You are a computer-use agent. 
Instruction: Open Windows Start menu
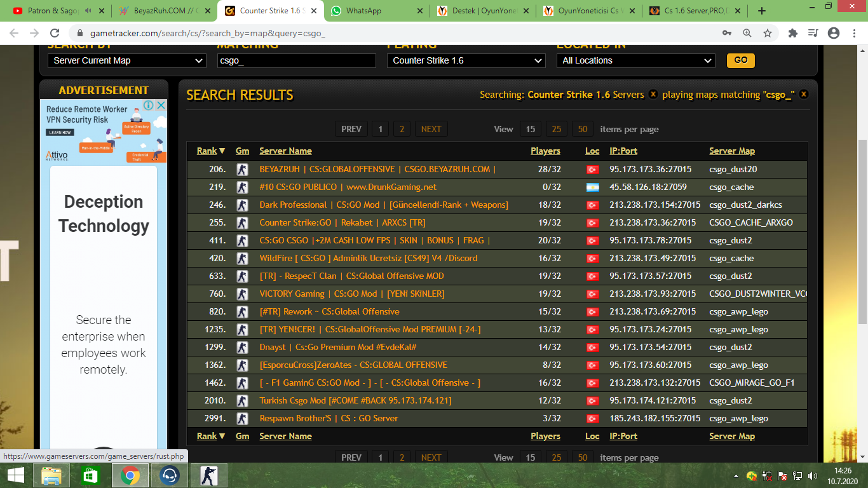coord(16,475)
